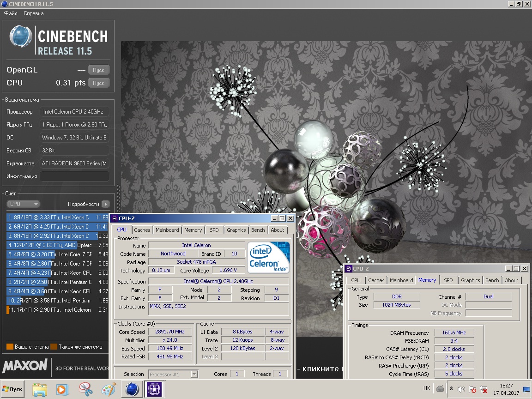Open the CPU score type dropdown
Image resolution: width=532 pixels, height=399 pixels.
(23, 204)
